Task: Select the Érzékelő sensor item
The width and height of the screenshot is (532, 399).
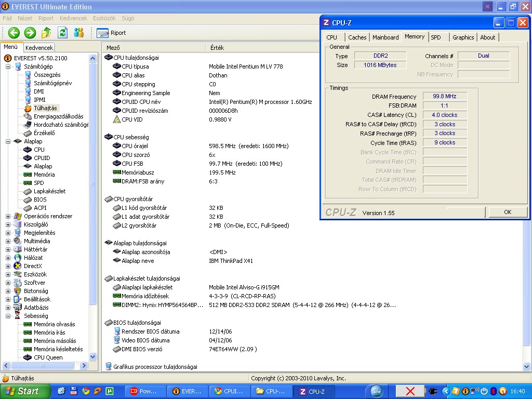Action: pyautogui.click(x=44, y=133)
